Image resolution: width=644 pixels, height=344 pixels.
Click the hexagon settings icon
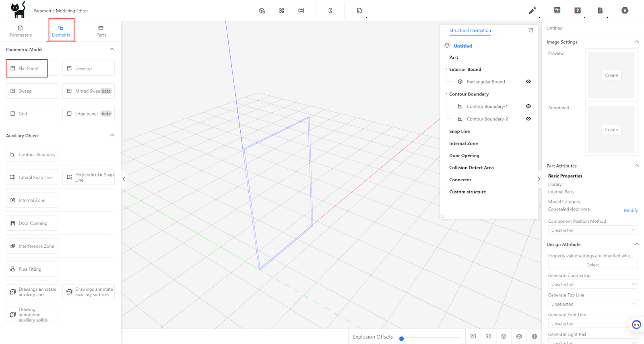[x=625, y=10]
